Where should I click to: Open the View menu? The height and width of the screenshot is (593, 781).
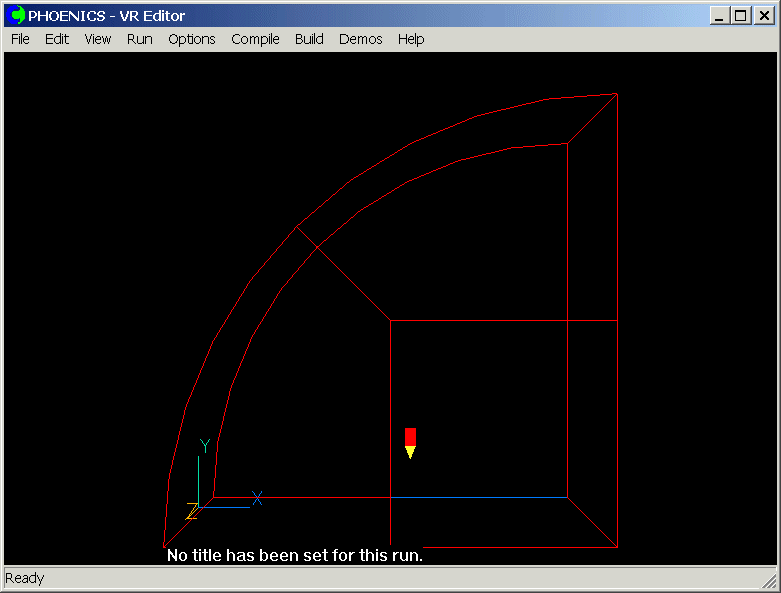(x=98, y=39)
